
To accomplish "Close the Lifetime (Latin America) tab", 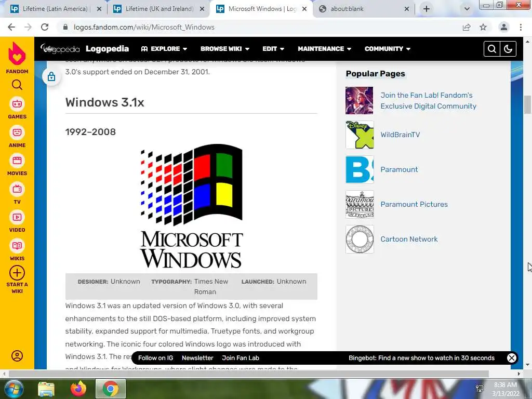I will coord(99,9).
